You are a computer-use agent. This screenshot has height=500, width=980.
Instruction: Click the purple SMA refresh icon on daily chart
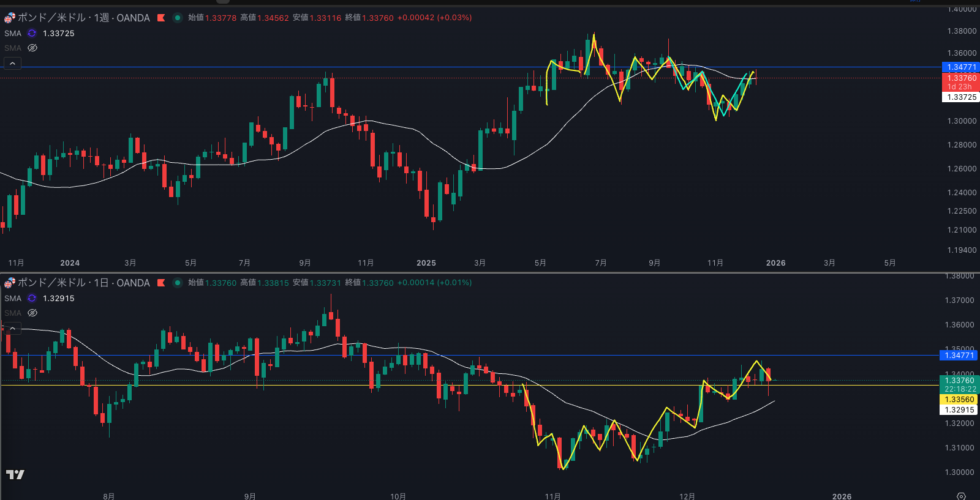32,298
